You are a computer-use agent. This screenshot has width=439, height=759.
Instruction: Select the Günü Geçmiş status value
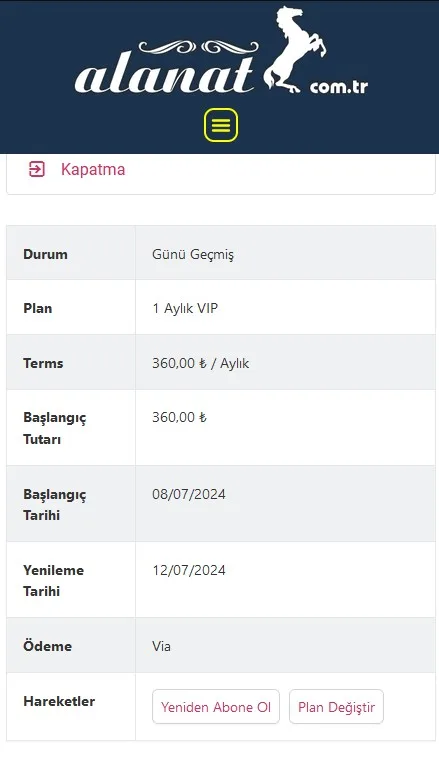click(193, 254)
